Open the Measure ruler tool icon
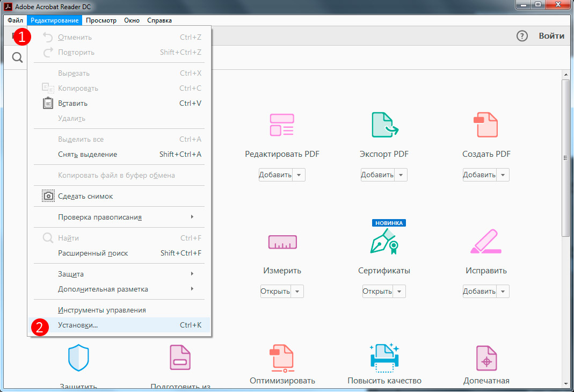Screen dimensions: 574x392 [x=282, y=242]
